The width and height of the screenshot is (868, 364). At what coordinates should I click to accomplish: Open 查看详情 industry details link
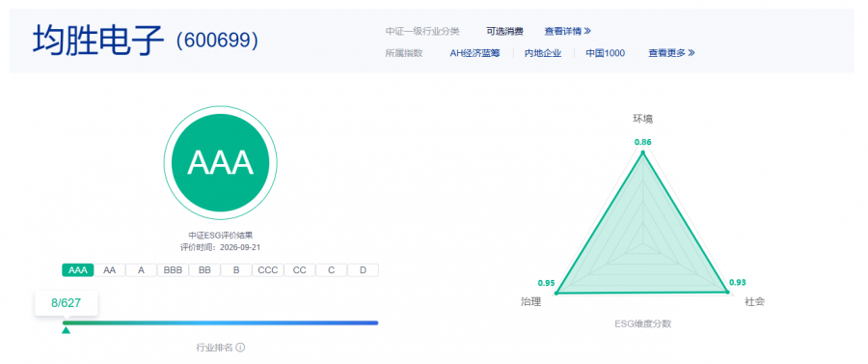[567, 31]
